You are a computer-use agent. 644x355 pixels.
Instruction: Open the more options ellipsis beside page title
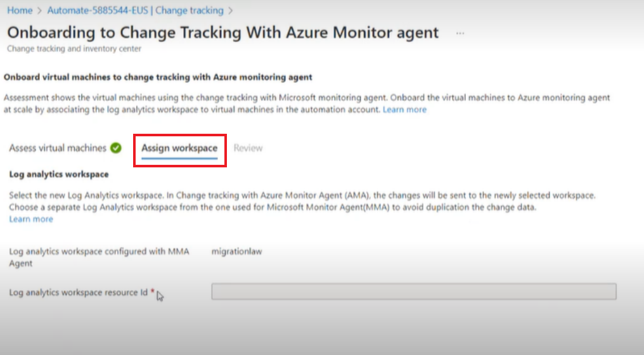pyautogui.click(x=460, y=33)
